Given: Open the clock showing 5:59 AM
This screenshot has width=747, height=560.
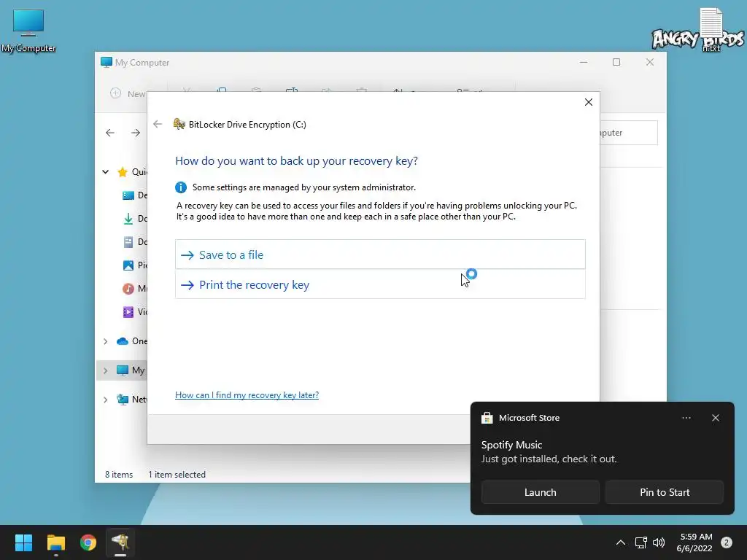Looking at the screenshot, I should point(694,542).
